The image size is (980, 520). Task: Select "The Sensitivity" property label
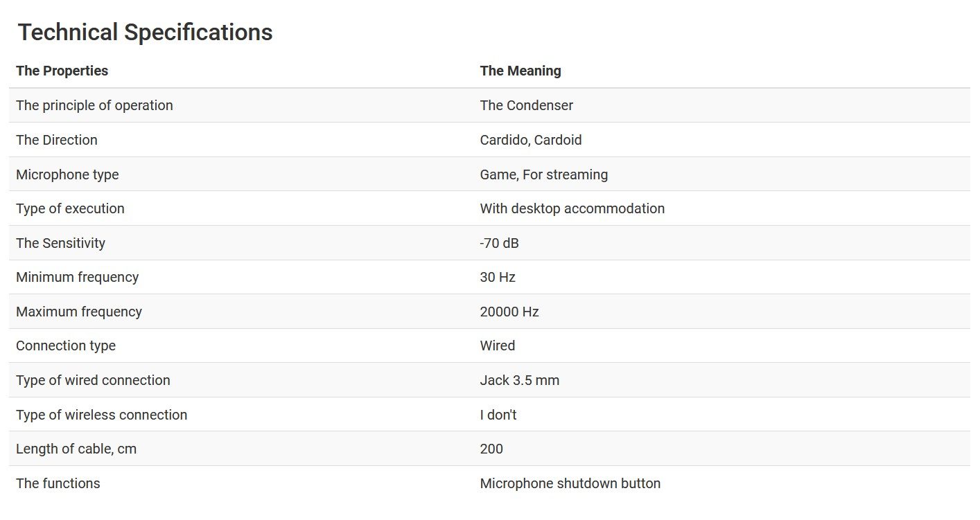pyautogui.click(x=60, y=243)
